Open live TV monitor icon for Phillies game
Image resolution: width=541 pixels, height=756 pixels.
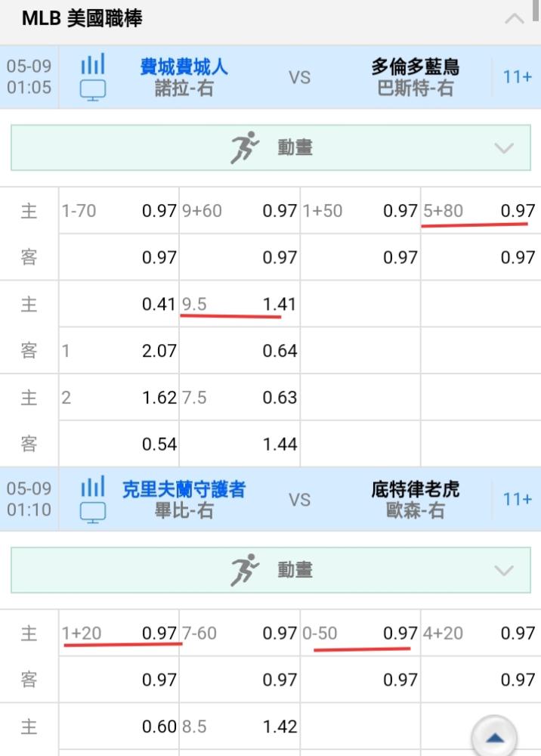92,91
